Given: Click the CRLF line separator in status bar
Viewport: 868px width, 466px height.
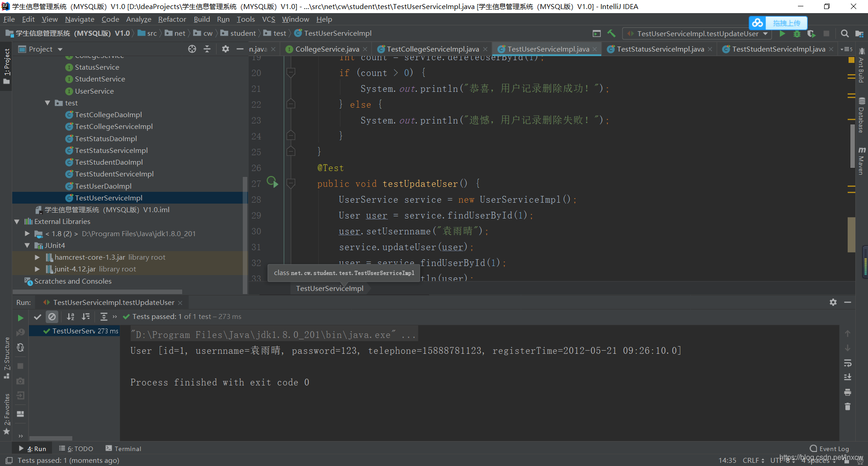Looking at the screenshot, I should (753, 460).
